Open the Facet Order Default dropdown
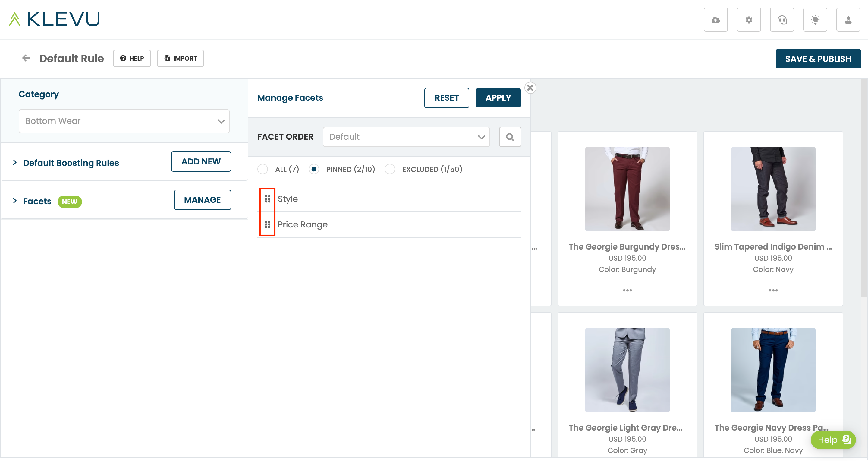The image size is (868, 461). (x=406, y=137)
